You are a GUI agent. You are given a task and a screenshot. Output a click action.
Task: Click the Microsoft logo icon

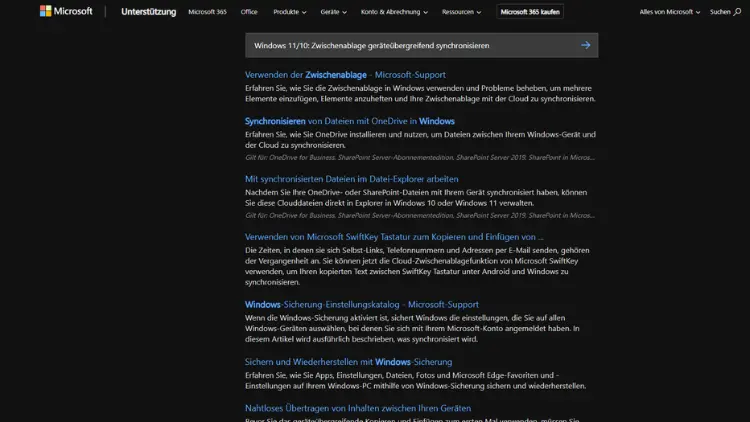click(45, 11)
